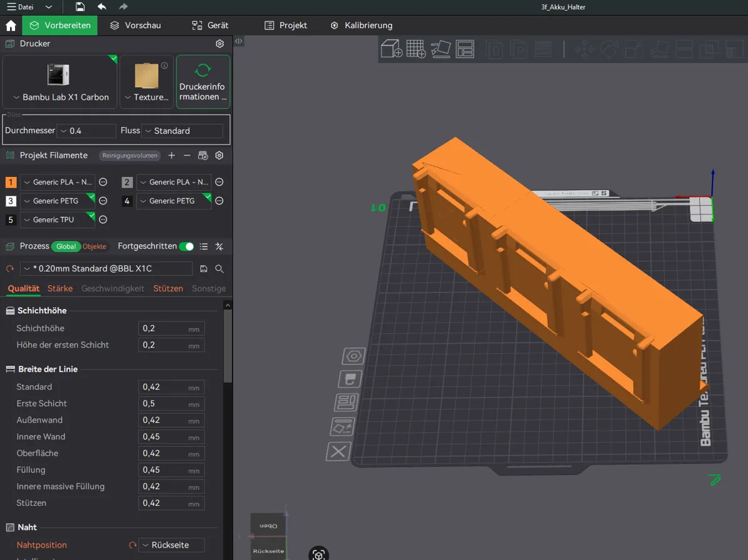
Task: Go to the home screen icon
Action: click(10, 26)
